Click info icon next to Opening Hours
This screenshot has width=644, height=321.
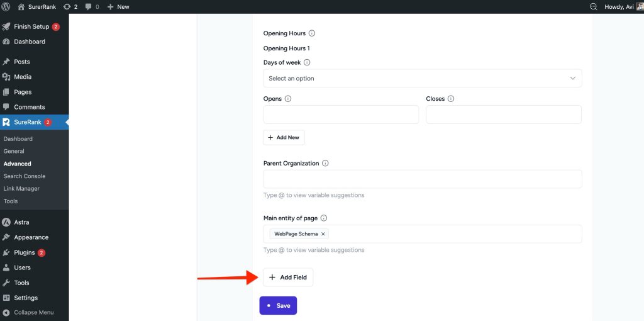click(x=312, y=33)
